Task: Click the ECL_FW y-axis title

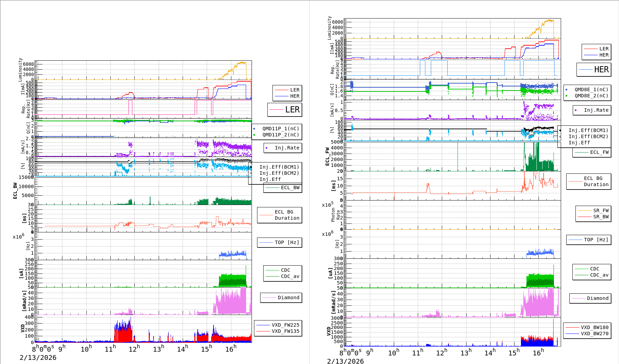Action: 327,156
